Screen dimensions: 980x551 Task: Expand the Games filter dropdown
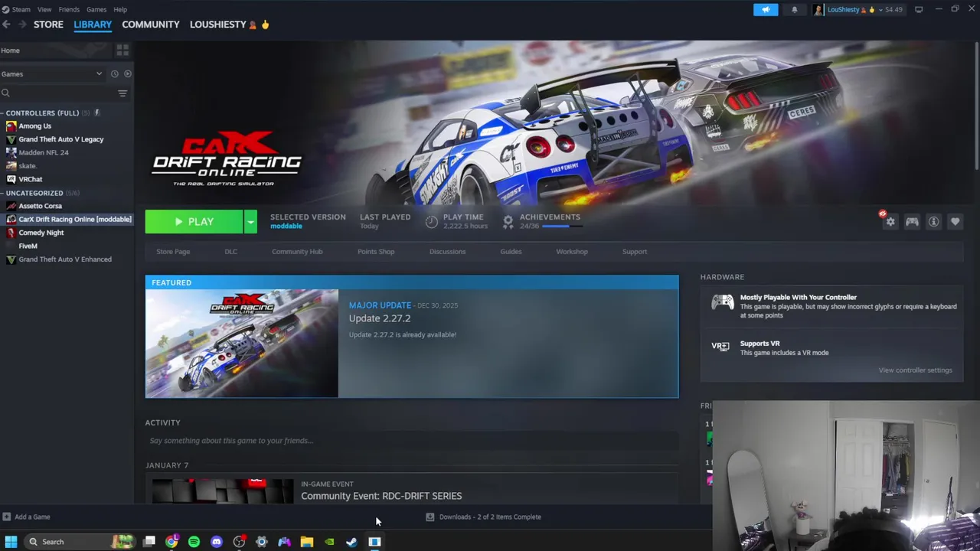pos(99,73)
